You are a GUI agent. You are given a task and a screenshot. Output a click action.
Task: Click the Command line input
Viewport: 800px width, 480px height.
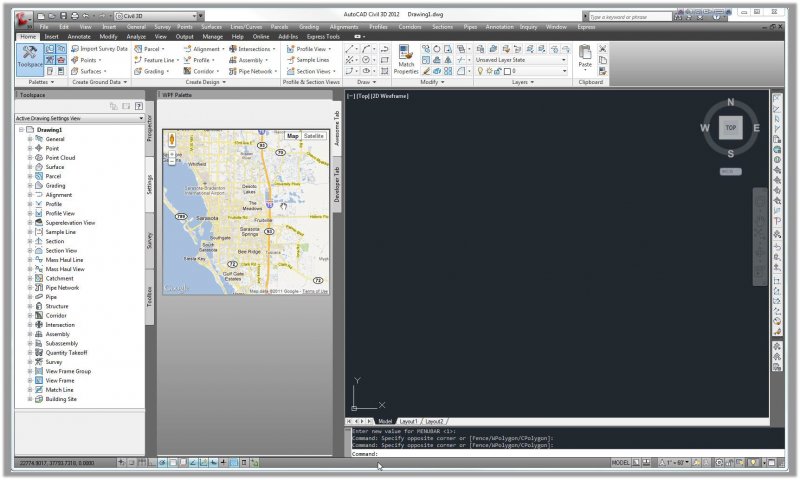pos(567,453)
